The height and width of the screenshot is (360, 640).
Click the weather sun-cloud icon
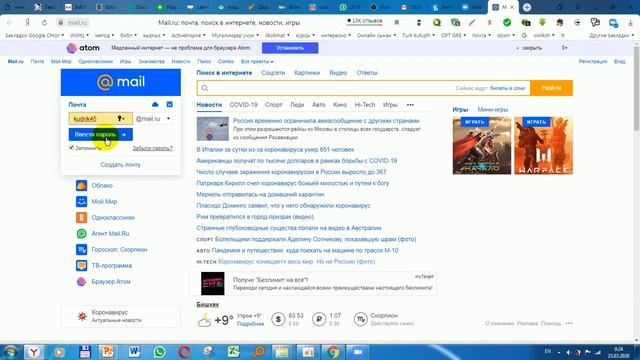click(204, 320)
